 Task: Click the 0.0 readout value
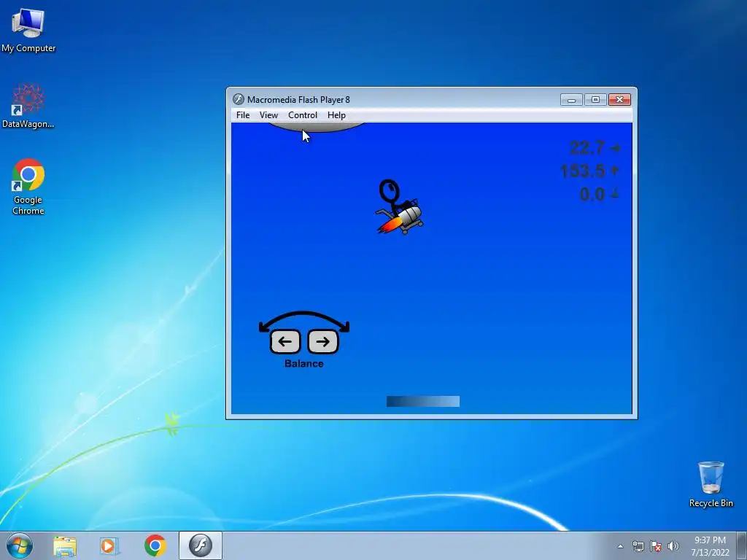(x=592, y=194)
